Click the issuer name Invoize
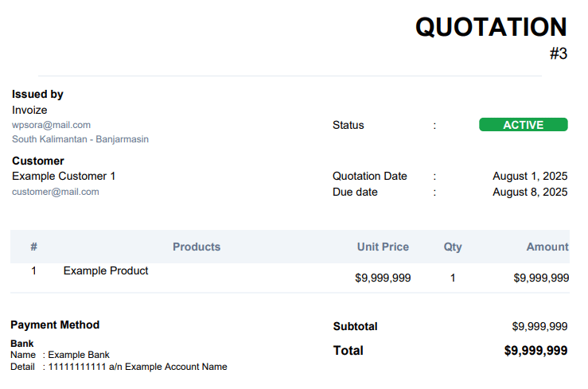 coord(29,110)
